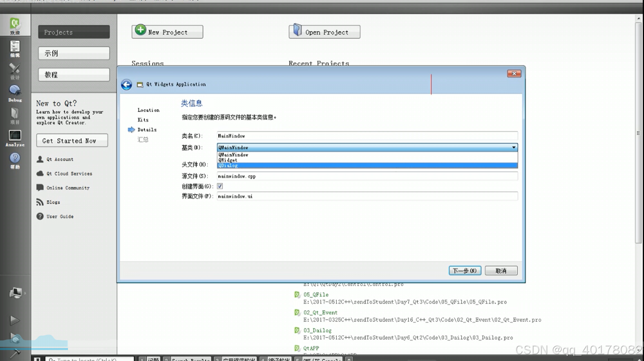Click the 05_QFile project icon
Image resolution: width=644 pixels, height=361 pixels.
coord(297,295)
